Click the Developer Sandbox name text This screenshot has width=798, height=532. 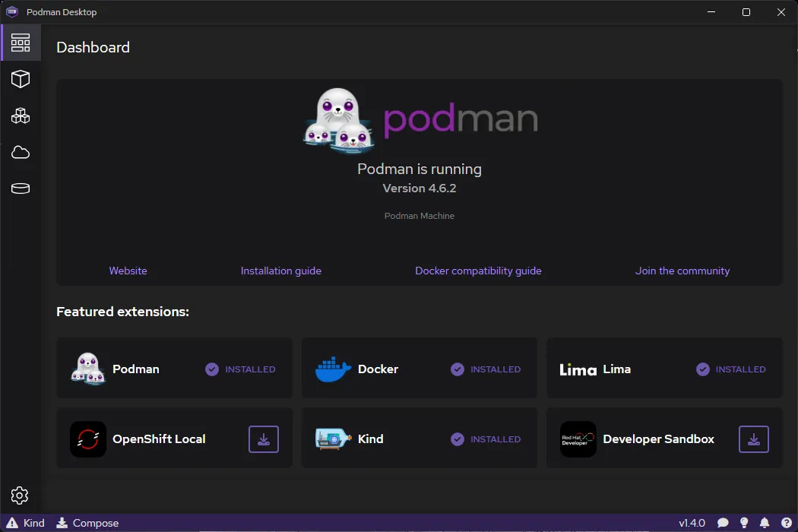point(659,439)
